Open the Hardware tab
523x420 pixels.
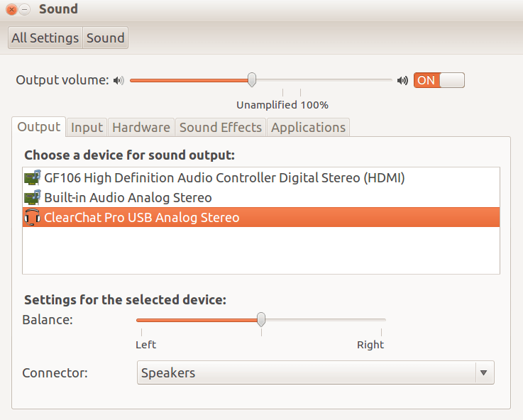(141, 128)
